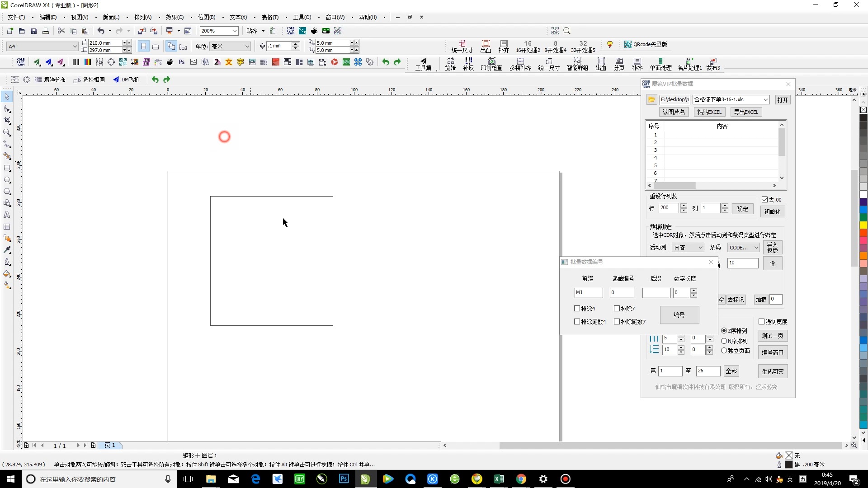Click the 智能群组 smart group tool
Screen dimensions: 868x488
(x=577, y=64)
